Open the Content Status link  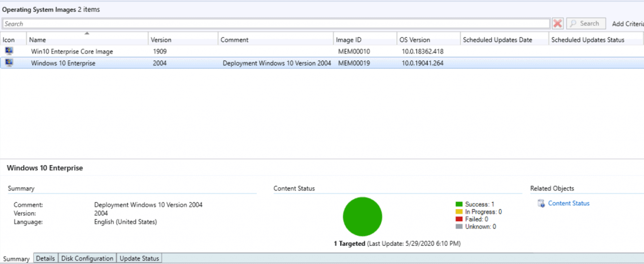[569, 204]
